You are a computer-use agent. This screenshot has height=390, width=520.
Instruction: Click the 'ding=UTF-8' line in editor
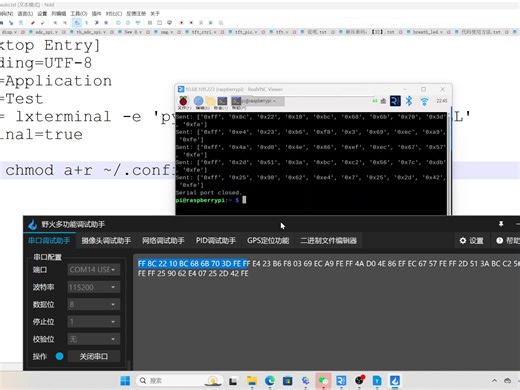(46, 63)
